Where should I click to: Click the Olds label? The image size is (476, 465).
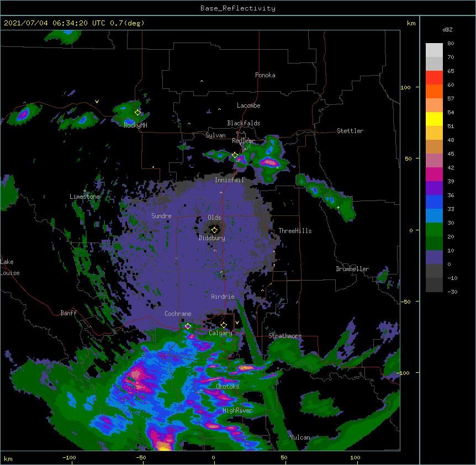point(214,218)
